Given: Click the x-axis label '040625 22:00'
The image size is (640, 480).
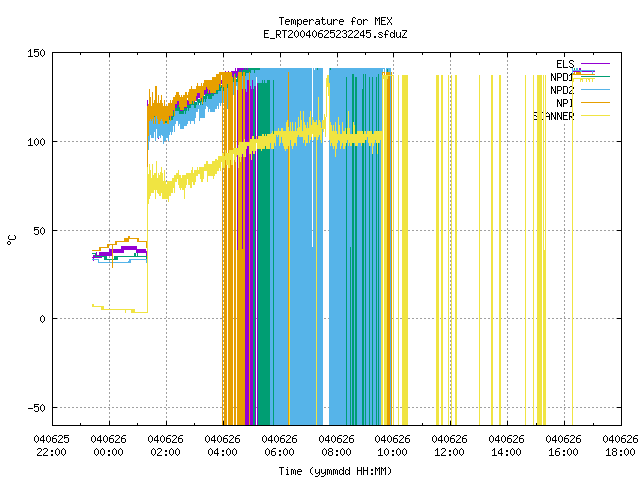Looking at the screenshot, I should 51,446.
